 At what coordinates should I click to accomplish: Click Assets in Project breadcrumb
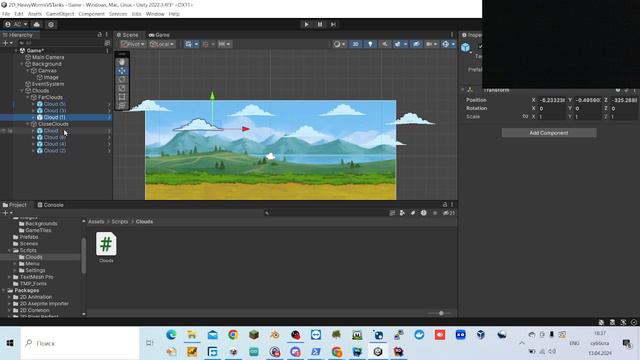click(x=96, y=222)
